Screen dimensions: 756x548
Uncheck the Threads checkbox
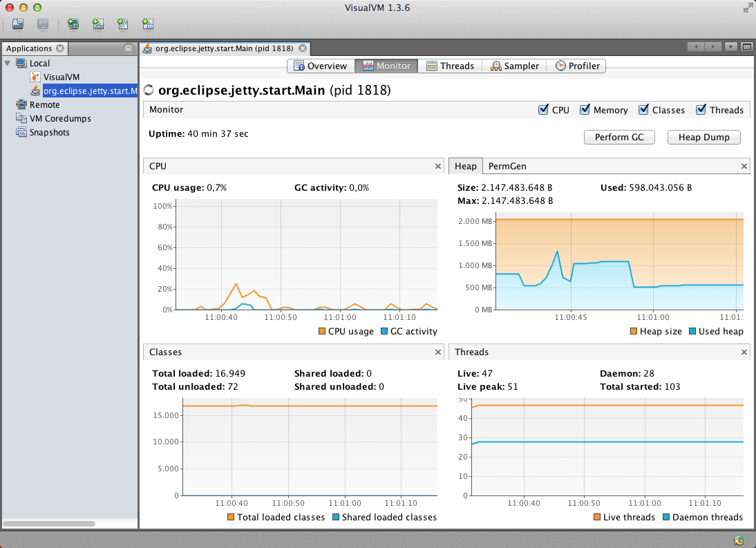point(701,109)
